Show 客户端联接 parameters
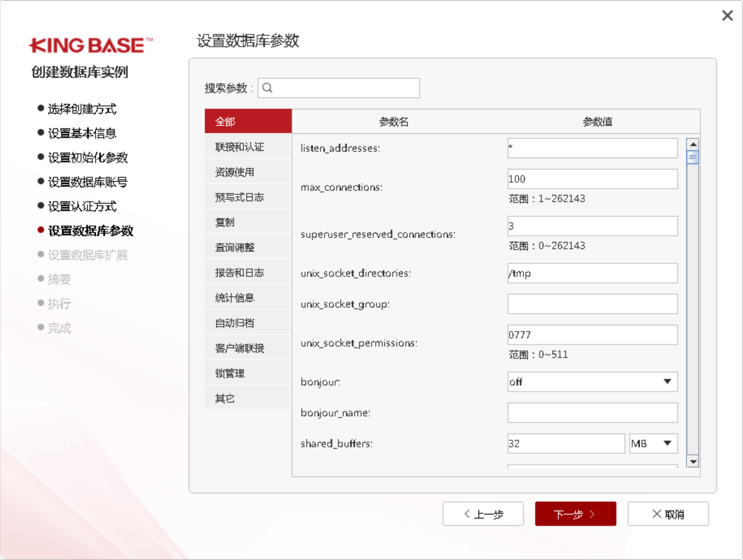 click(x=248, y=348)
